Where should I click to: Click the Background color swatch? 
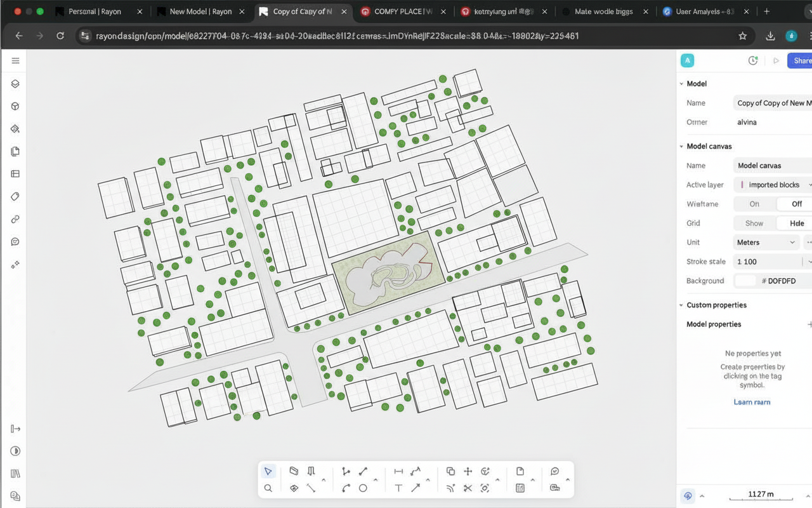pos(745,281)
